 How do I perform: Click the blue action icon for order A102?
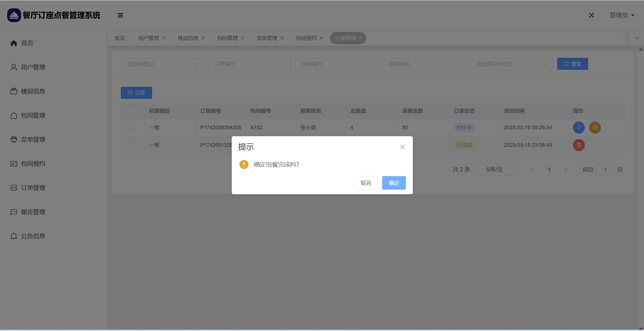pos(579,128)
